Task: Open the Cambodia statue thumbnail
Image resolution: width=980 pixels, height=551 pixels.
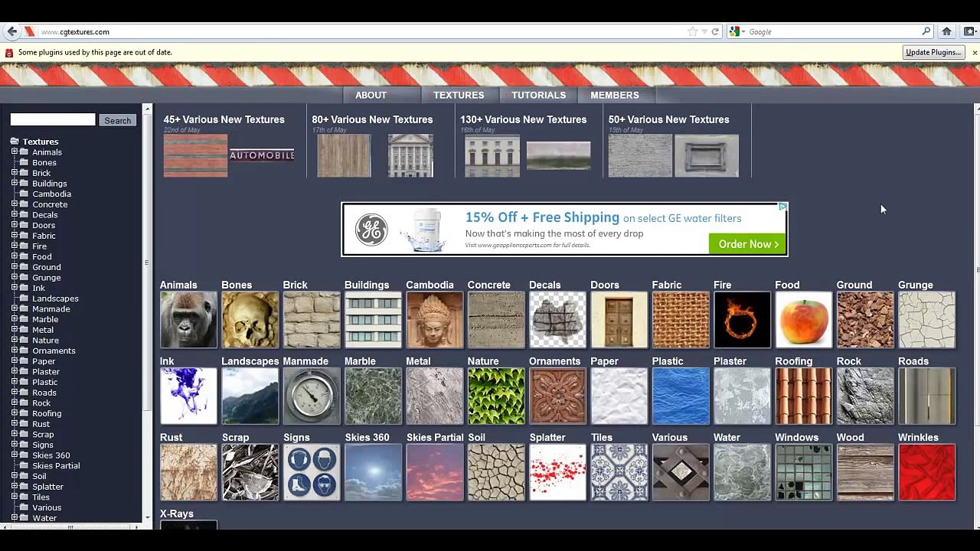Action: pyautogui.click(x=435, y=320)
